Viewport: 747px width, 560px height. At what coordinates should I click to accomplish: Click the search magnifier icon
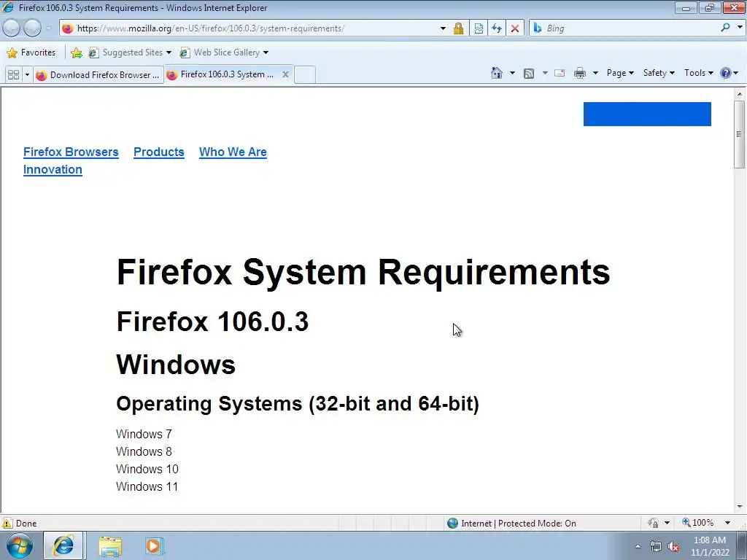[726, 28]
